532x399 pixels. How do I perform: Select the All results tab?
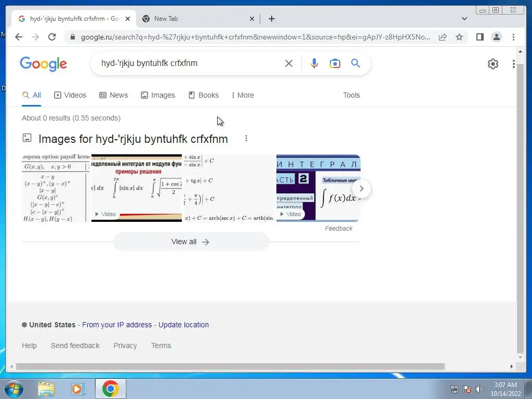[x=32, y=96]
